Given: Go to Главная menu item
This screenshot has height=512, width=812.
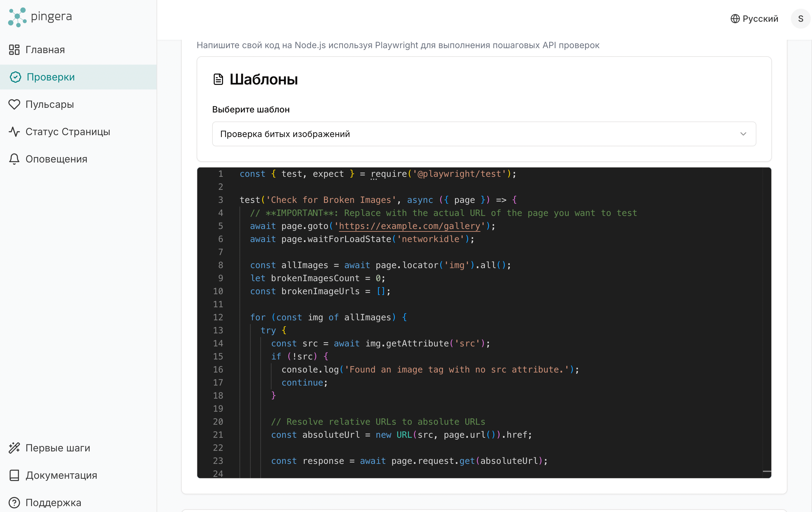Looking at the screenshot, I should (45, 50).
